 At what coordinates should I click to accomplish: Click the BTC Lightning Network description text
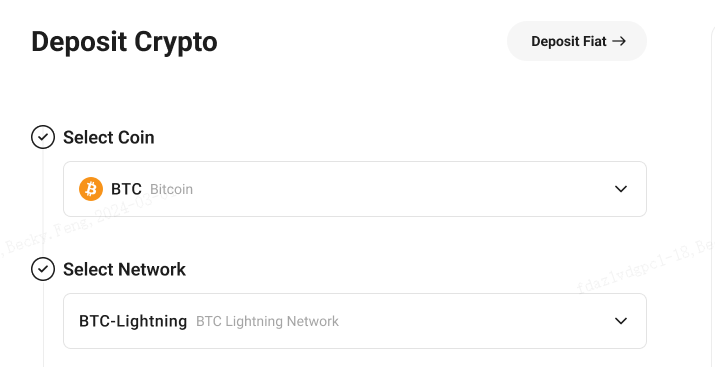coord(267,321)
